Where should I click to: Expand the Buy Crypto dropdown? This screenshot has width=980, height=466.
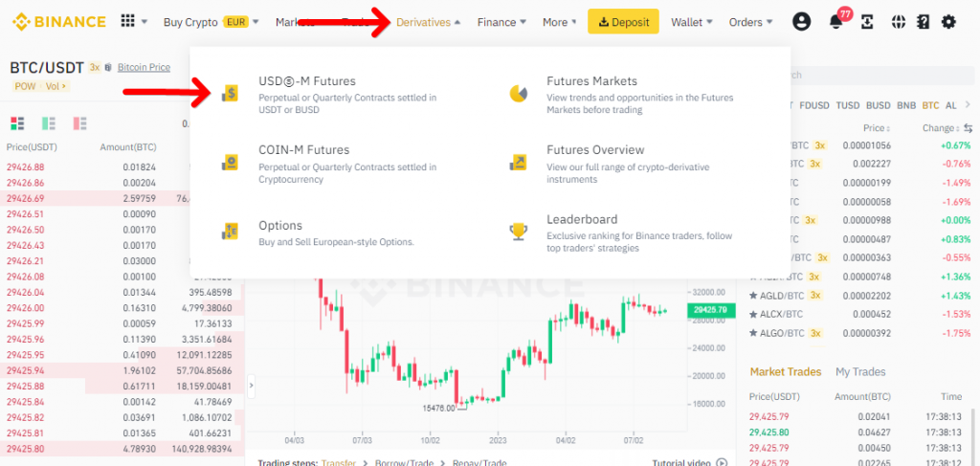[211, 22]
